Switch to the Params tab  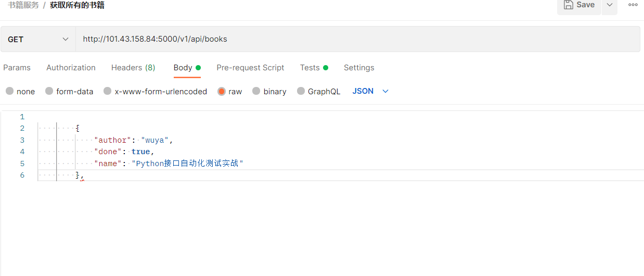pyautogui.click(x=17, y=68)
